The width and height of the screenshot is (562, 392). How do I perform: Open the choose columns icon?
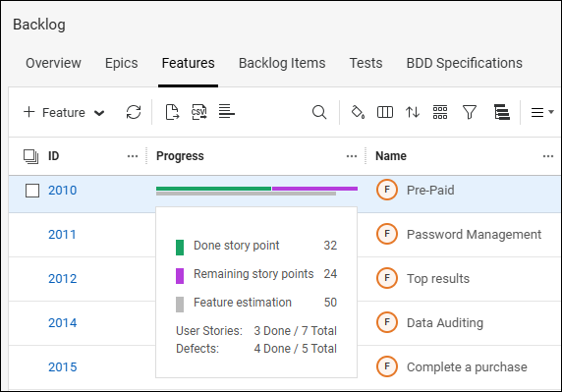tap(385, 112)
